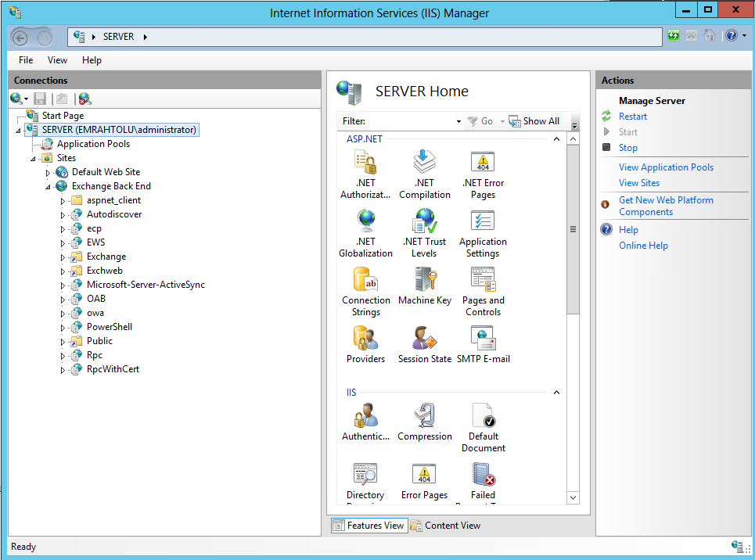
Task: Click the features list scrollbar down arrow
Action: click(573, 498)
